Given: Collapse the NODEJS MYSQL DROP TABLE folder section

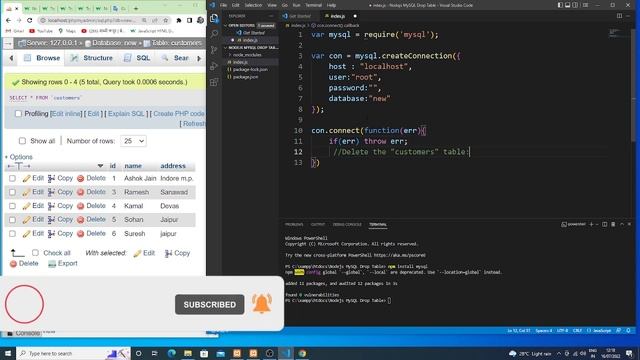Looking at the screenshot, I should (225, 47).
